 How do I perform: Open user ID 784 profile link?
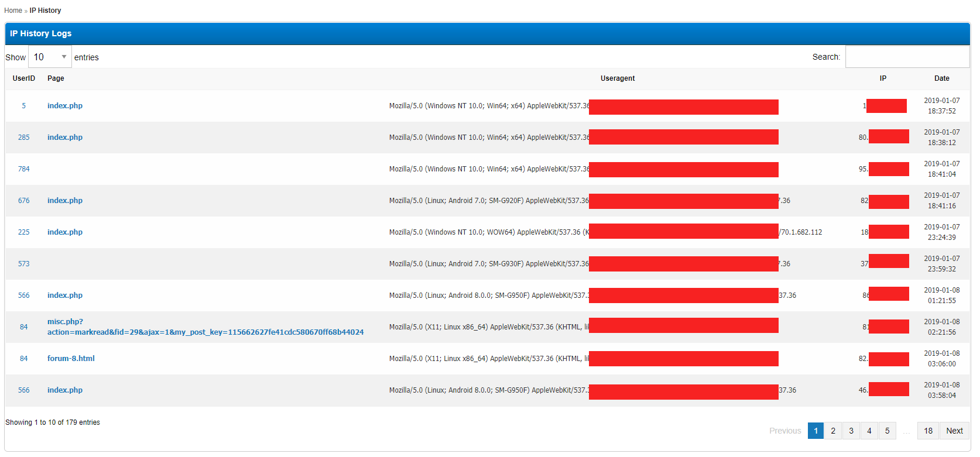23,169
